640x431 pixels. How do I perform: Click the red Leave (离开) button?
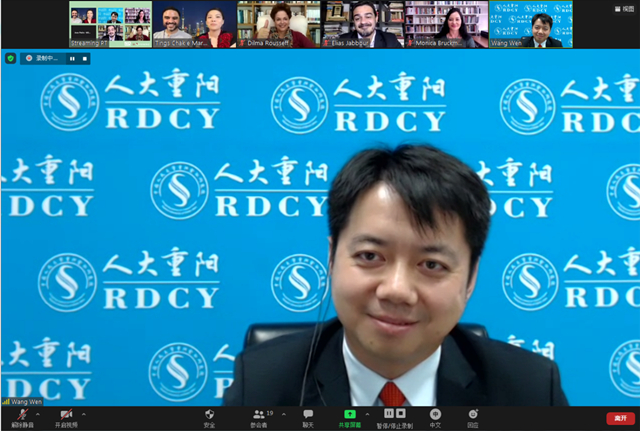click(620, 418)
